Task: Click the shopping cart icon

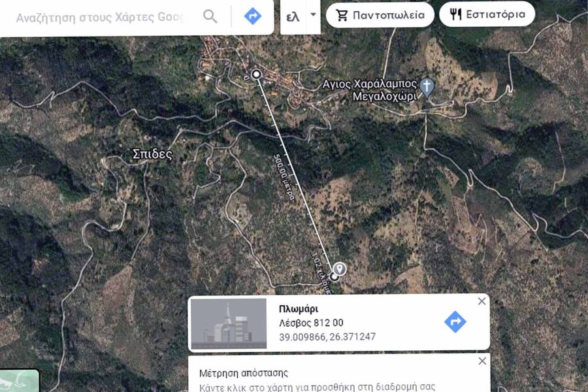Action: coord(342,15)
